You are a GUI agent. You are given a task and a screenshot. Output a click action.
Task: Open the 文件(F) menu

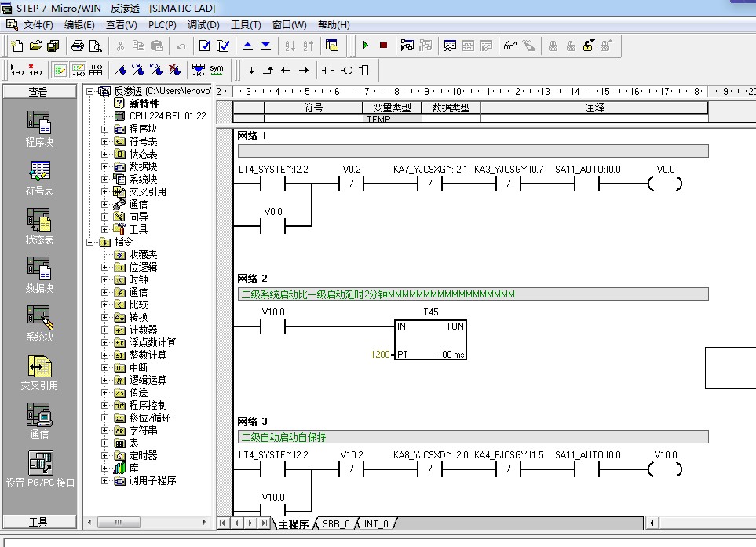tap(38, 25)
